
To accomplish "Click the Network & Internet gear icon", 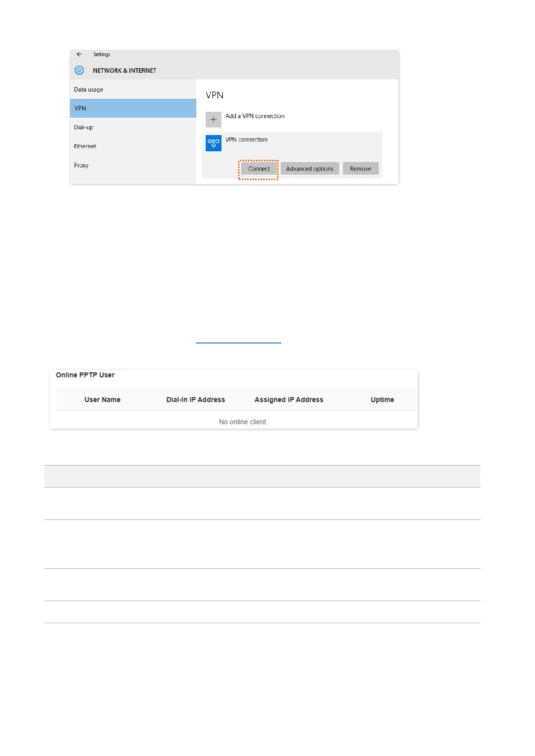I will click(80, 70).
